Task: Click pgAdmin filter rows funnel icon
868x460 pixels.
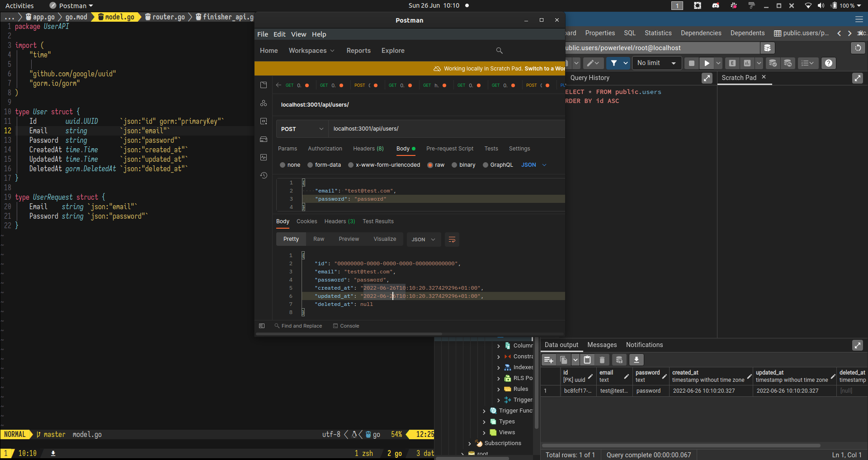Action: [x=613, y=63]
